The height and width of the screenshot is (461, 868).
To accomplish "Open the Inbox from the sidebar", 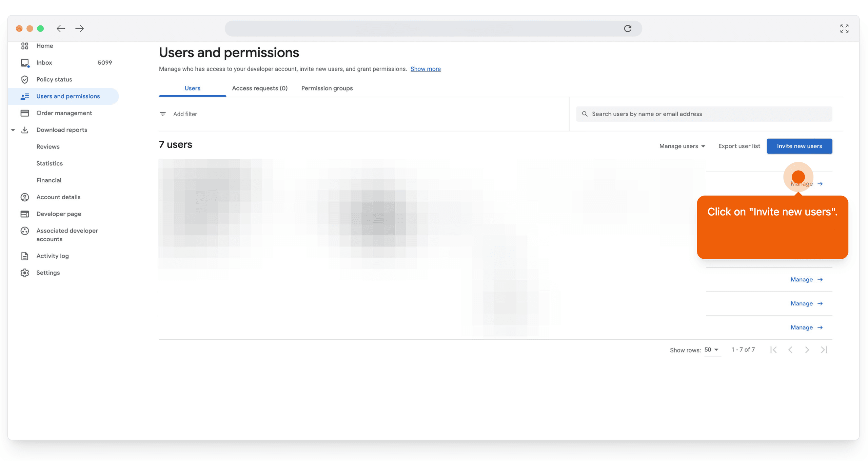I will point(44,62).
